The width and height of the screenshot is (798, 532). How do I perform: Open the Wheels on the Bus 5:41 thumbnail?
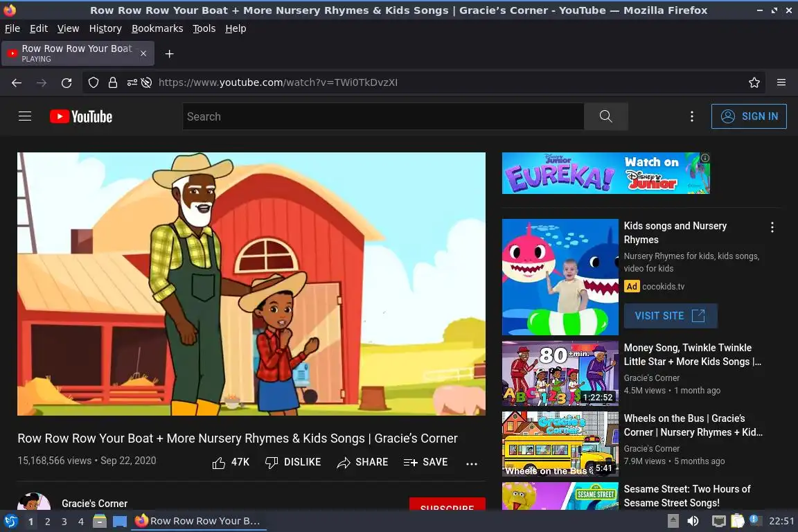pos(560,444)
